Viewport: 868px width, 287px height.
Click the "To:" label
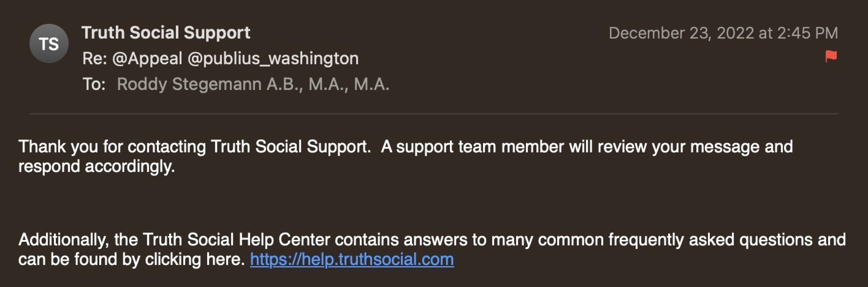click(94, 84)
